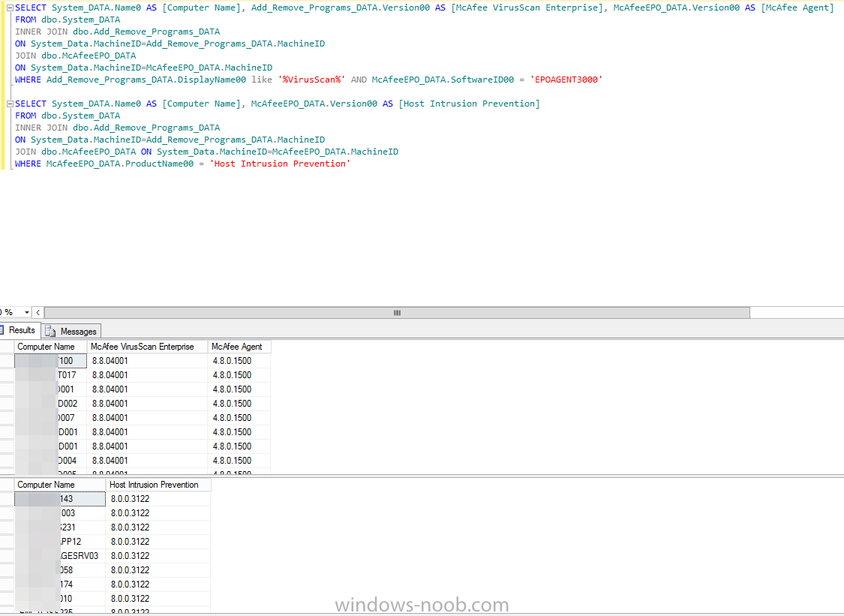Select computer name cell ending in D002
Screen dimensions: 844x616
tap(50, 404)
